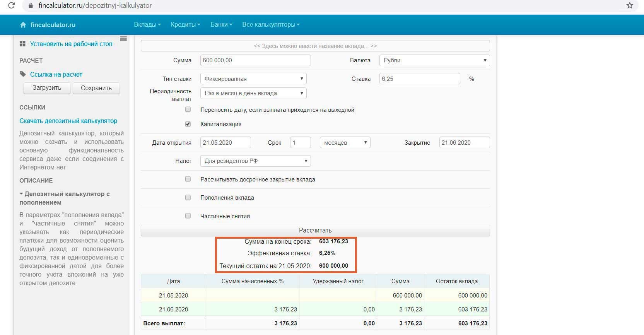Open Установить на рабочий стол link
644x335 pixels.
pos(71,44)
